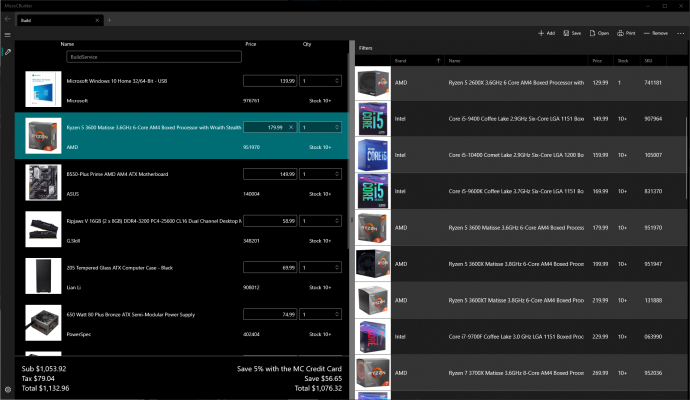The width and height of the screenshot is (690, 400).
Task: Click Save 5% with the MC Credit Card
Action: click(x=289, y=369)
